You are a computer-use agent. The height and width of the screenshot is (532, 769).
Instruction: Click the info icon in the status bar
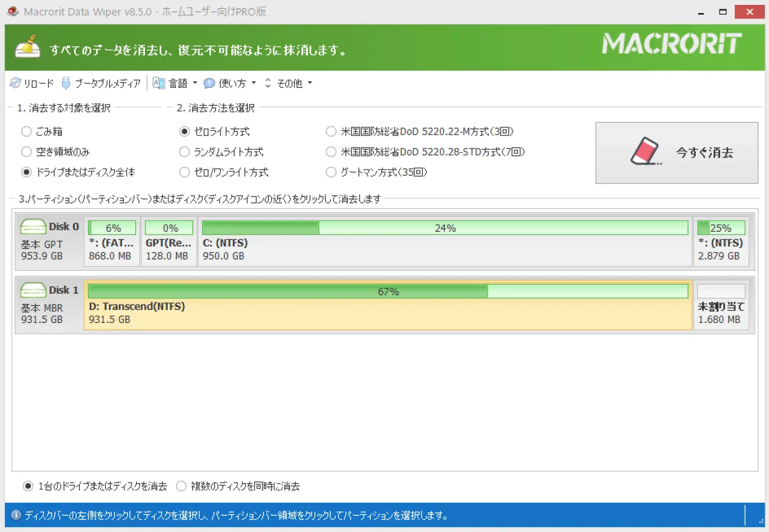click(16, 515)
